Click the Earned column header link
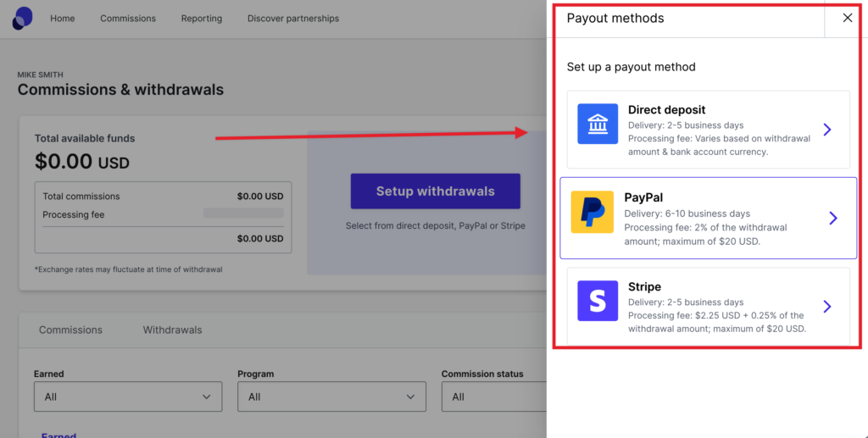 pyautogui.click(x=58, y=435)
